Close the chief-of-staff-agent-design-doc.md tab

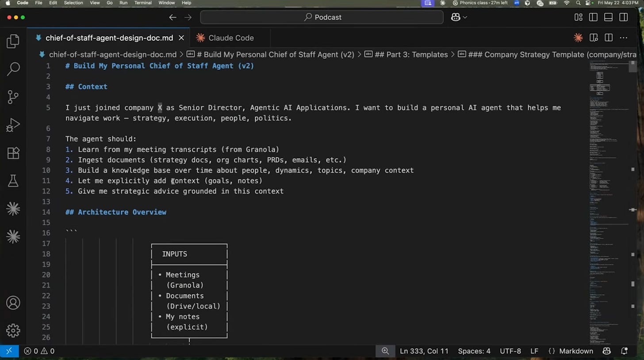181,38
